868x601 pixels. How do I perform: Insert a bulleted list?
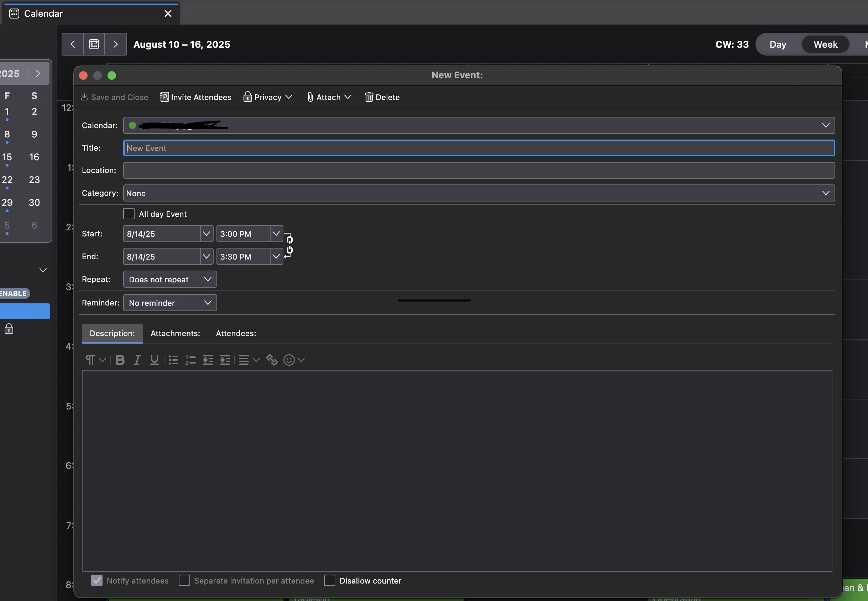173,360
